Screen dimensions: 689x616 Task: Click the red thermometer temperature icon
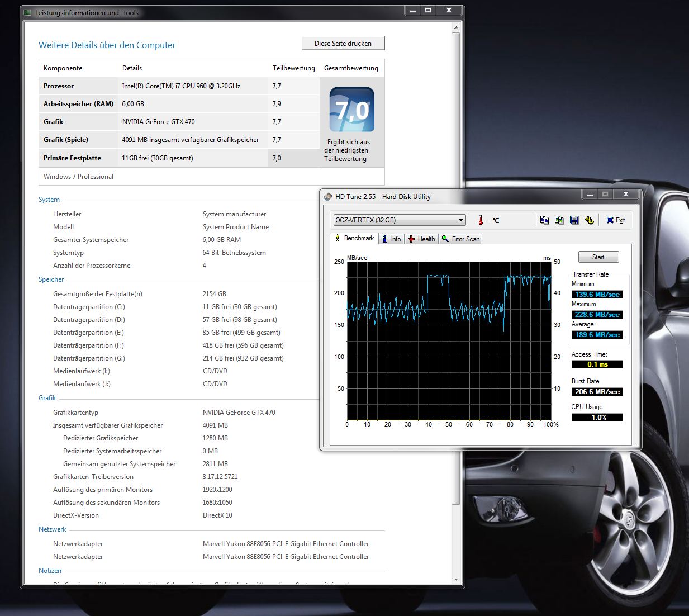[480, 220]
